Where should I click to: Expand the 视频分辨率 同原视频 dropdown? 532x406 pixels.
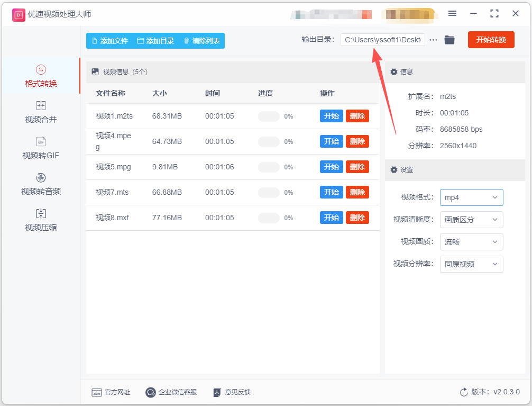pos(471,264)
